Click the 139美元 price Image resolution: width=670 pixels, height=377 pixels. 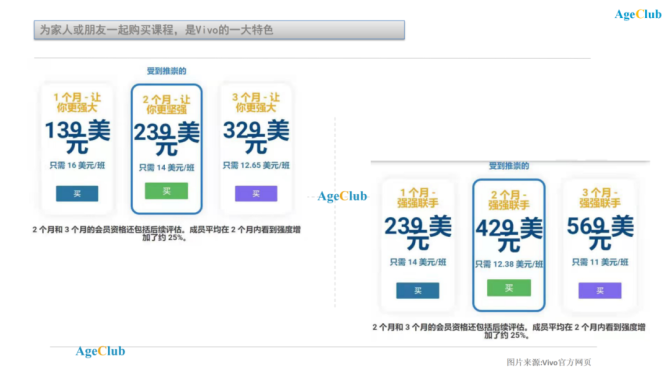tap(77, 137)
